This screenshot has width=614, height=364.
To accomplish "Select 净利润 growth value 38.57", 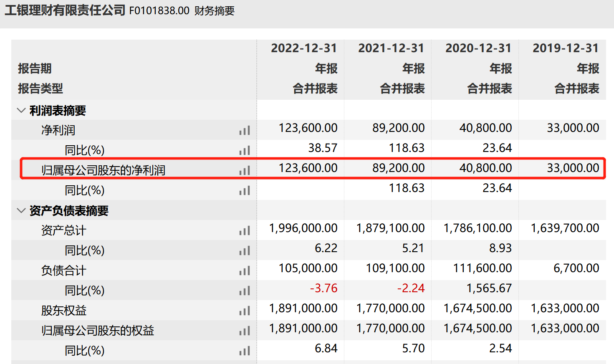I will coord(323,148).
